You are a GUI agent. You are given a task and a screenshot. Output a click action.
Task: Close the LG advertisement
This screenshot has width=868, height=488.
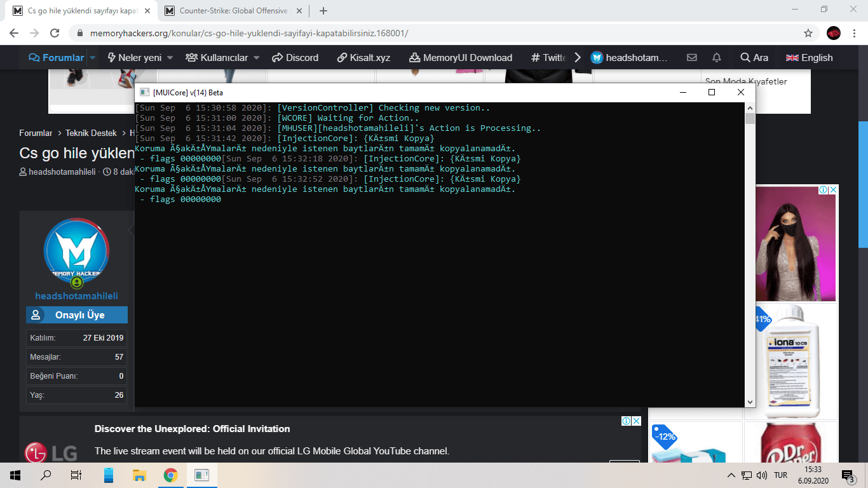637,421
